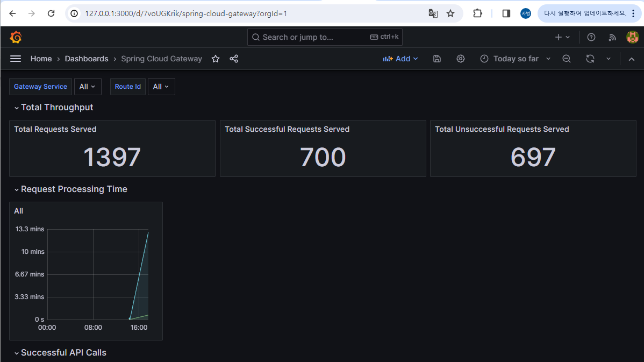Save dashboard using the floppy disk icon
644x362 pixels.
tap(437, 59)
